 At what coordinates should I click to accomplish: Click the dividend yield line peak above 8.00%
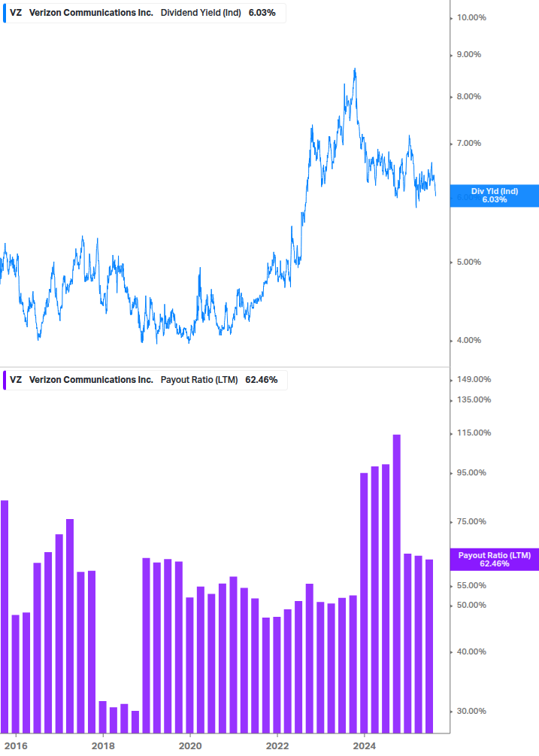(355, 71)
